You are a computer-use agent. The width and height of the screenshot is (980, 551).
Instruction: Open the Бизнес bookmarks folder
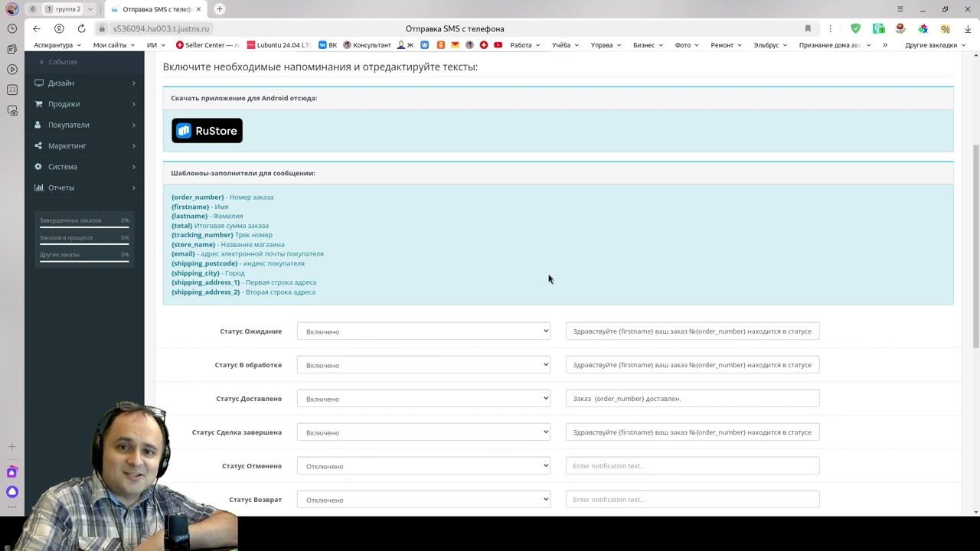(648, 45)
